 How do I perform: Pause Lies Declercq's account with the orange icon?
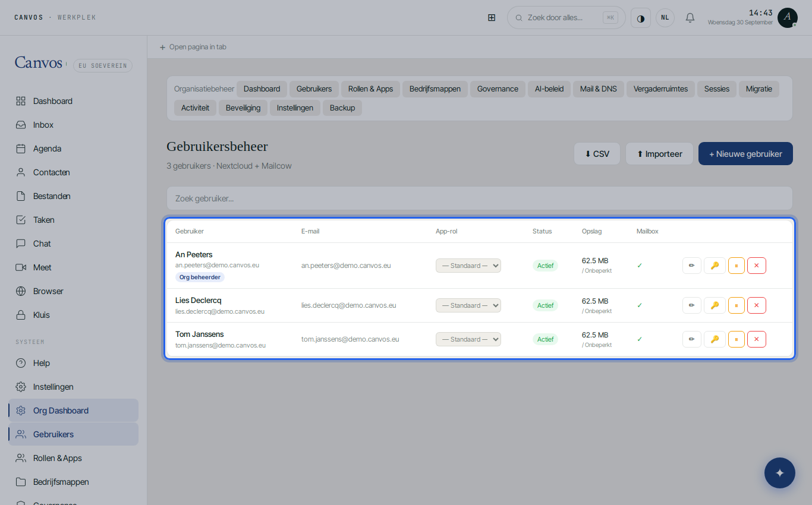tap(737, 305)
